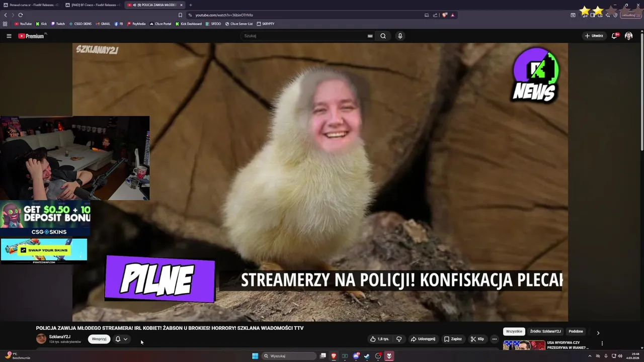Click the taskbar Wyszukaj search box
644x362 pixels.
point(289,356)
